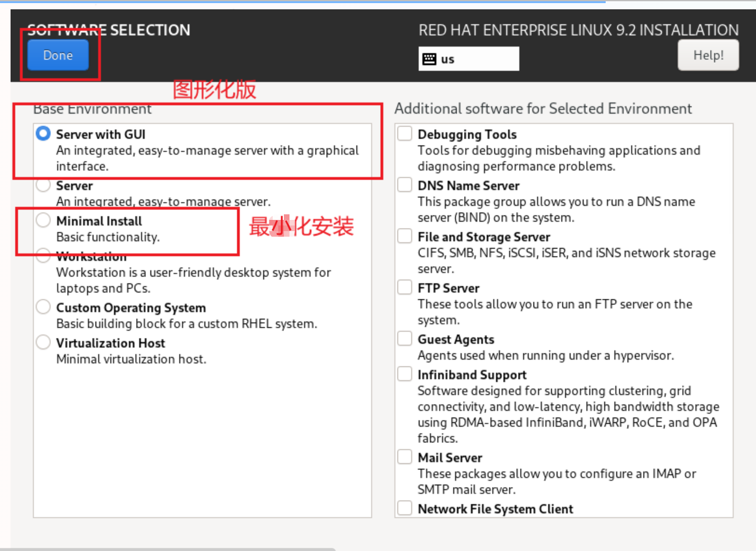Click 'Additional software for Selected Environment' heading
Image resolution: width=756 pixels, height=551 pixels.
(x=543, y=109)
